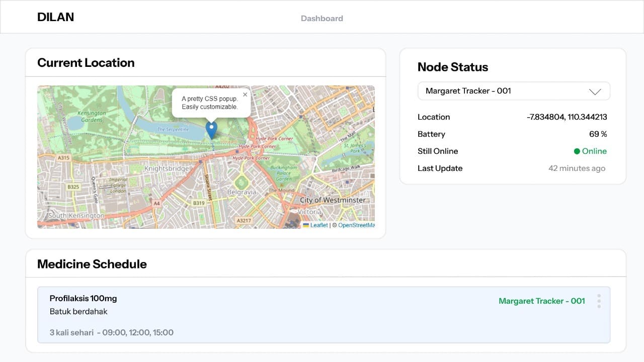The height and width of the screenshot is (362, 644).
Task: Click the location coordinates value
Action: (567, 117)
